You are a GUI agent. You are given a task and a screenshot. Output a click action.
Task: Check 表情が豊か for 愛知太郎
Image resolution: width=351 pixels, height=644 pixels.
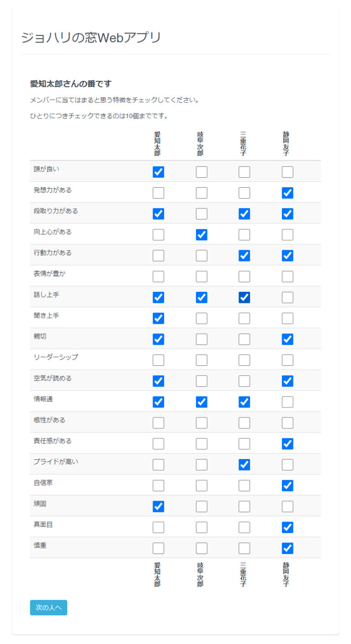point(159,277)
